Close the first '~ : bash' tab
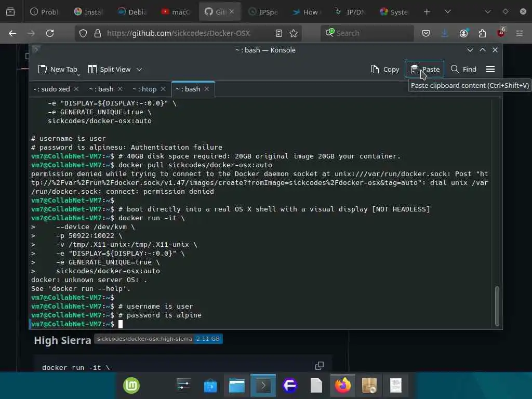 point(120,89)
